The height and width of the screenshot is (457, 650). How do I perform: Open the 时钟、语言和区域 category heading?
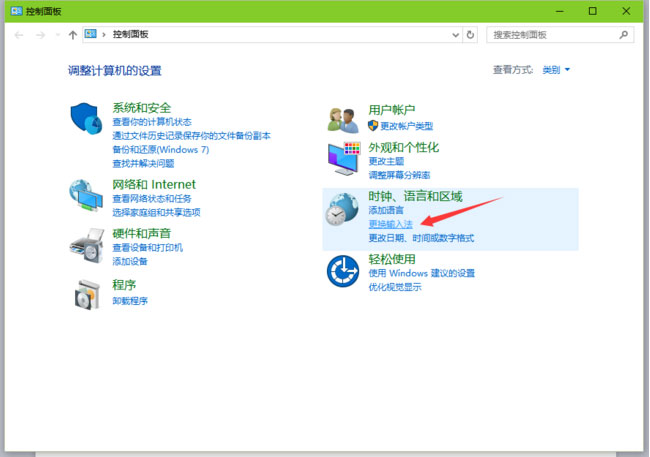point(415,196)
